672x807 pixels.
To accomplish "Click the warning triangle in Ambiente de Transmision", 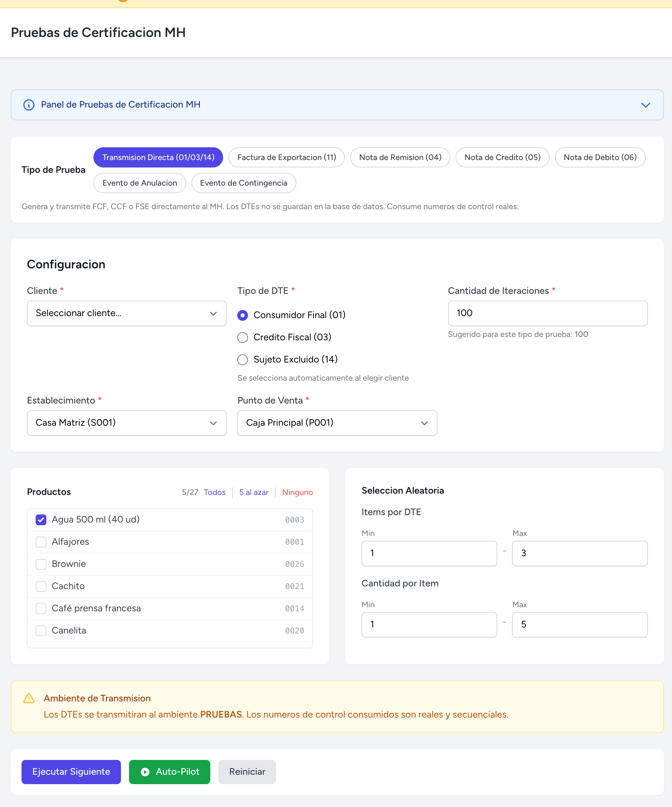I will 29,698.
